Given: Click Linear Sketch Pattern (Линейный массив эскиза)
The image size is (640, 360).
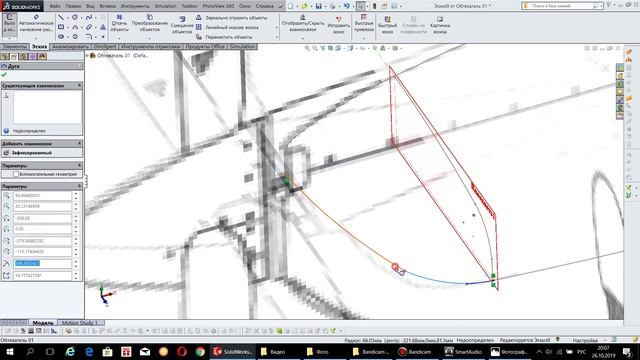Looking at the screenshot, I should [227, 27].
